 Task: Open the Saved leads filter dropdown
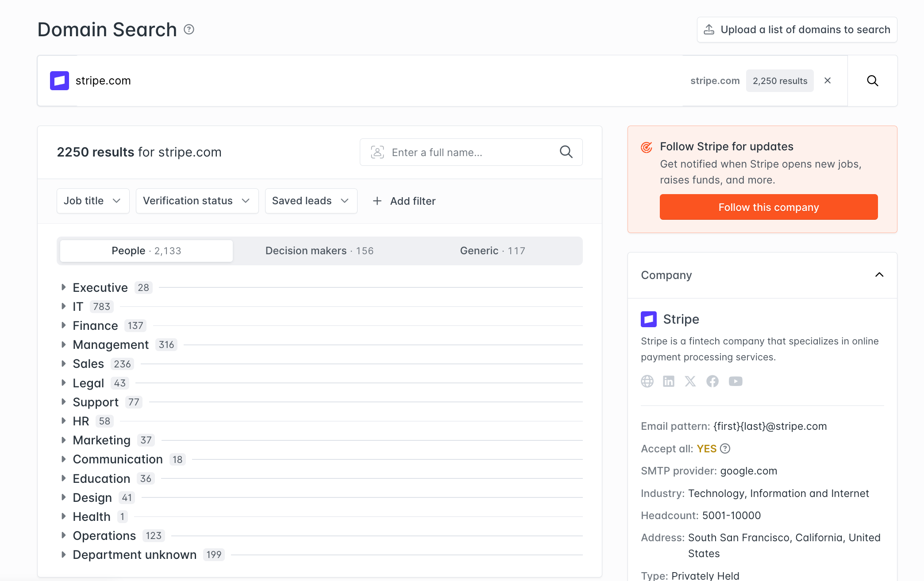click(x=311, y=201)
